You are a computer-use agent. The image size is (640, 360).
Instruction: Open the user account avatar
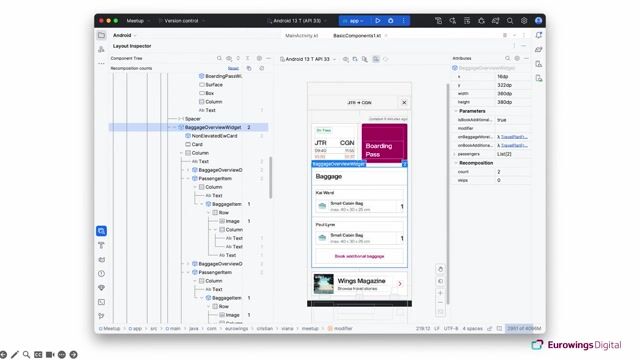[x=538, y=20]
